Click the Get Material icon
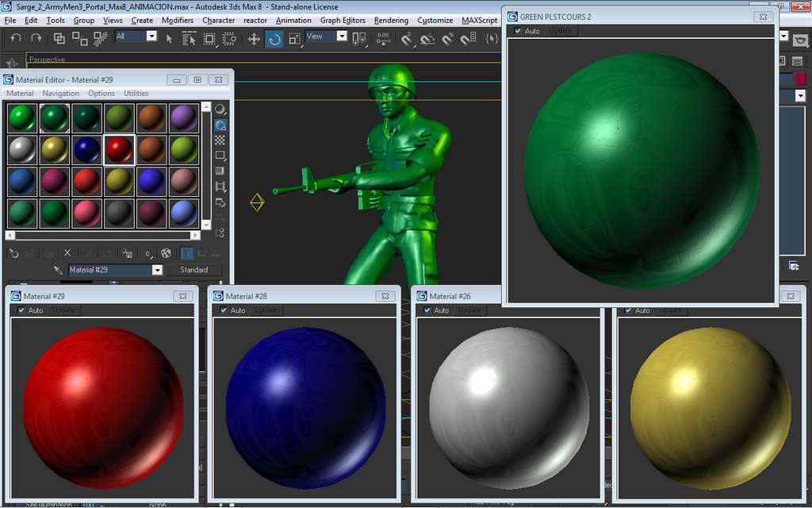 tap(13, 253)
